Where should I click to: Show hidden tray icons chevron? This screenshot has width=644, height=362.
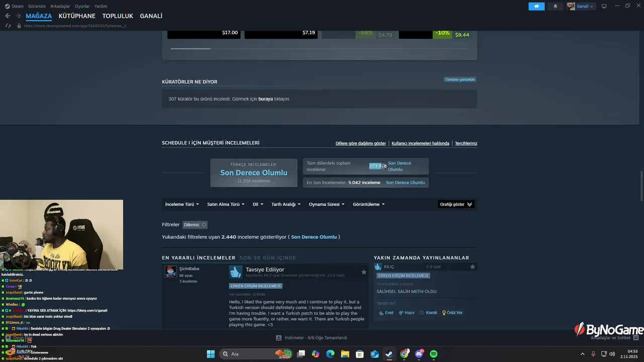[583, 354]
